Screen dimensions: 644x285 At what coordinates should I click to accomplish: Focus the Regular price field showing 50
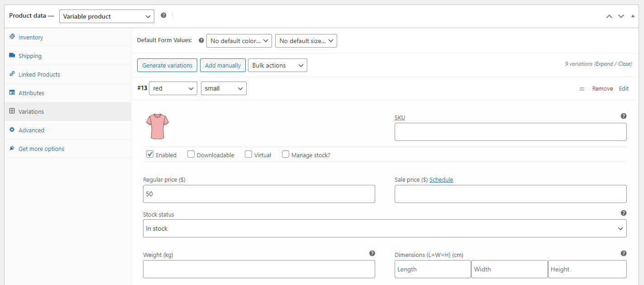coord(259,194)
